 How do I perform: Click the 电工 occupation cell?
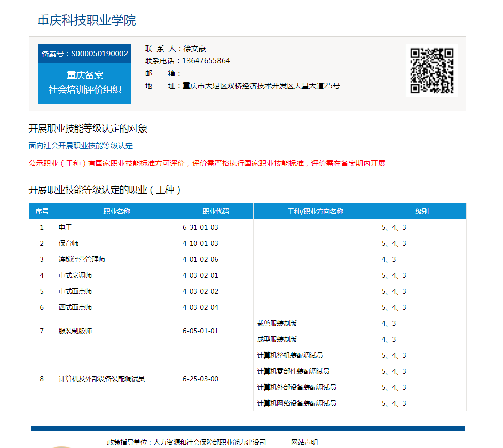(117, 228)
